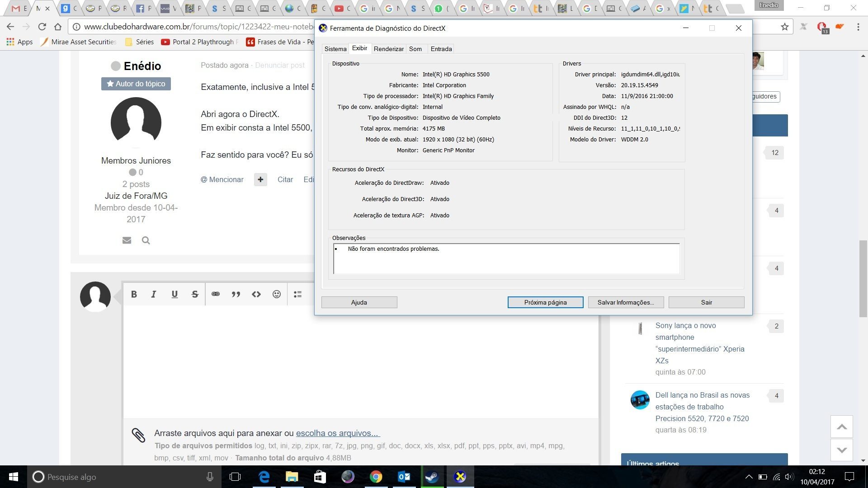This screenshot has height=488, width=868.
Task: Go back in Chrome
Action: 10,27
